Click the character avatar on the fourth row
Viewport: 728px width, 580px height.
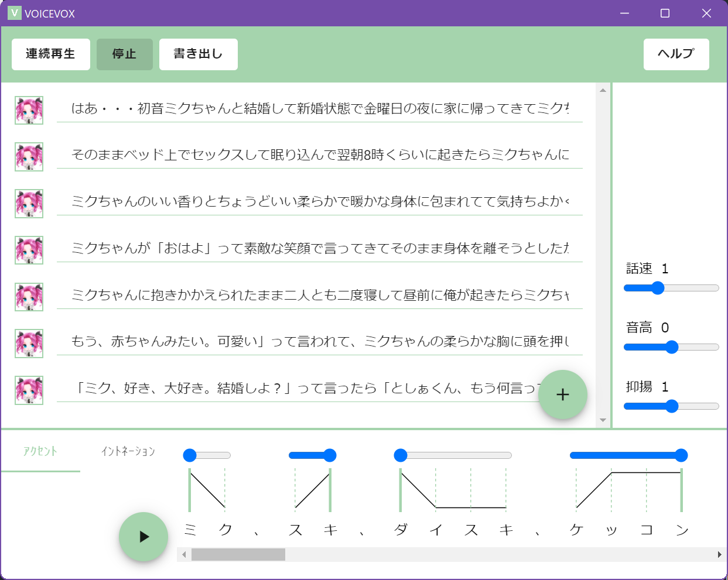[x=29, y=250]
